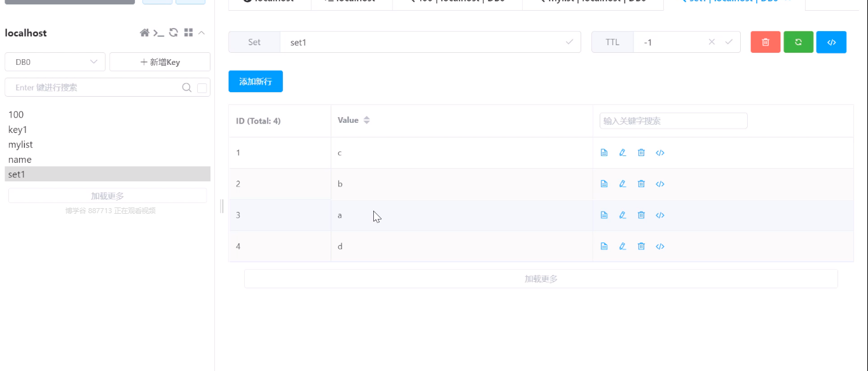
Task: Click the 'Set' type label
Action: point(254,42)
